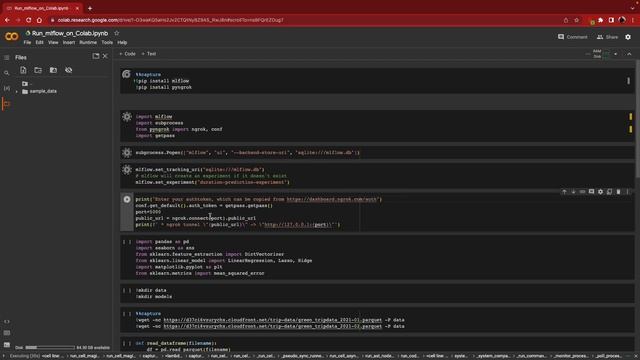Open runtime connection dropdown arrow
This screenshot has width=640, height=360.
(x=616, y=54)
